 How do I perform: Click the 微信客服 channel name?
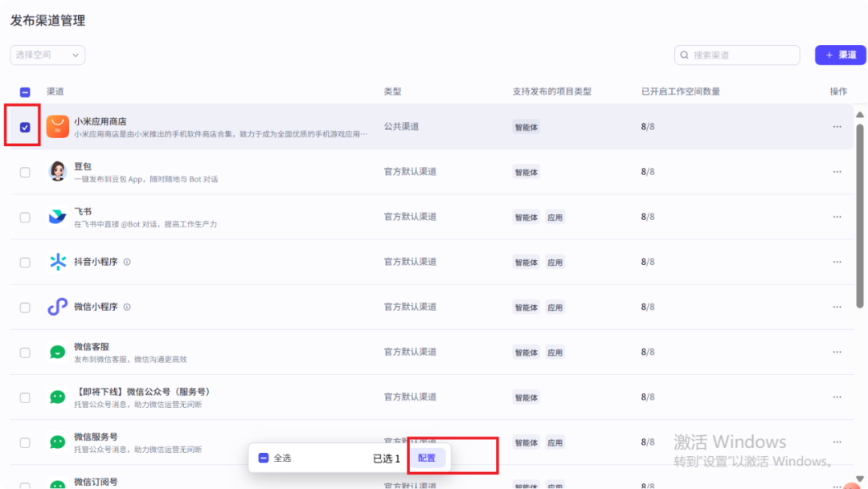click(92, 346)
